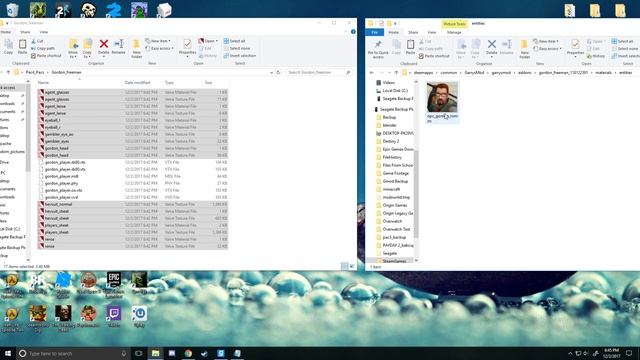Click New folder icon in entities window

pyautogui.click(x=524, y=44)
